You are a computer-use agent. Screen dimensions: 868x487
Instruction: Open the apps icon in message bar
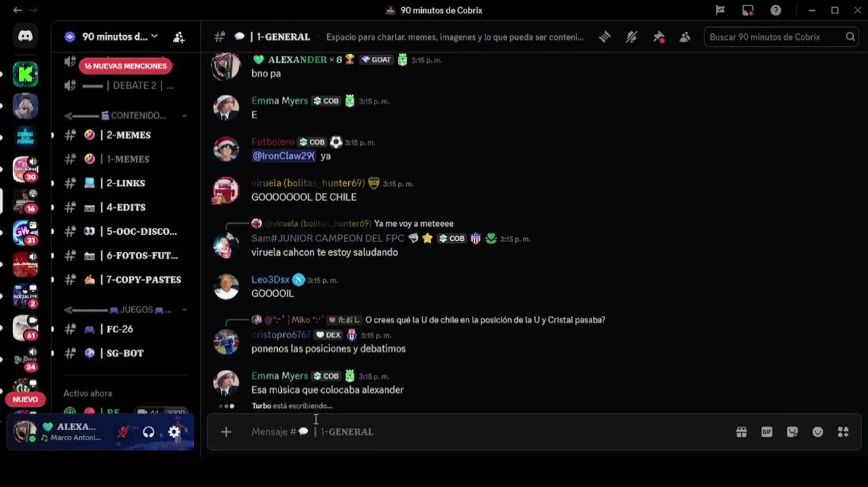click(843, 432)
